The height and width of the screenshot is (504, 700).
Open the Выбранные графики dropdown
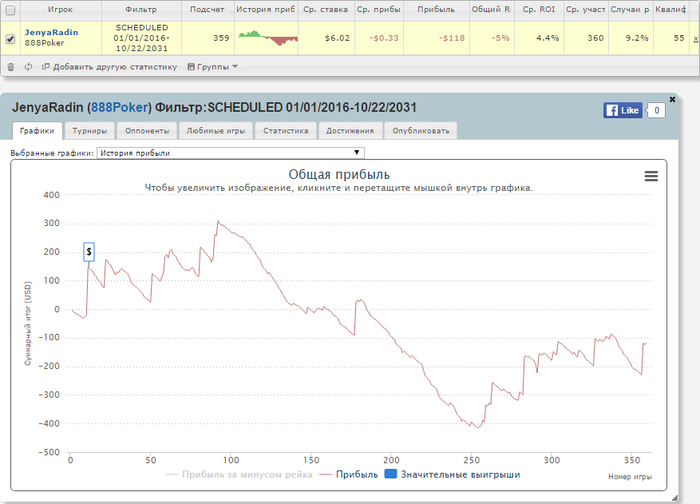pos(230,153)
